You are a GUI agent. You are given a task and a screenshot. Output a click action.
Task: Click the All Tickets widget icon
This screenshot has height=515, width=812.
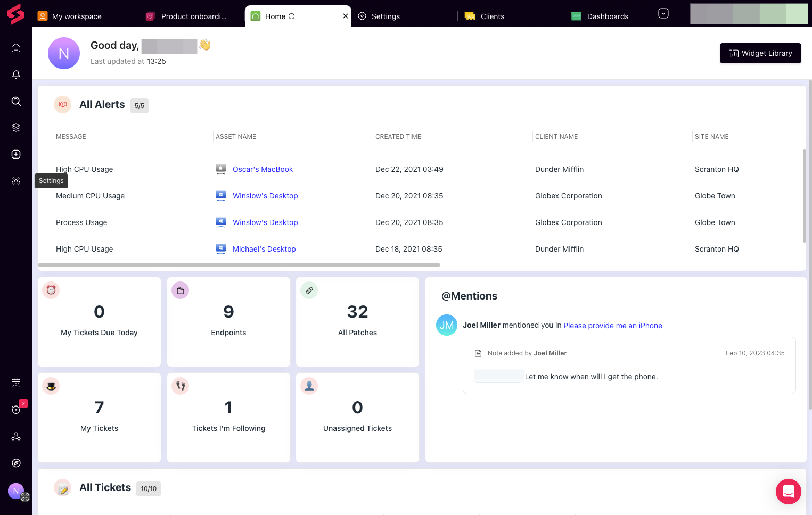(x=63, y=488)
